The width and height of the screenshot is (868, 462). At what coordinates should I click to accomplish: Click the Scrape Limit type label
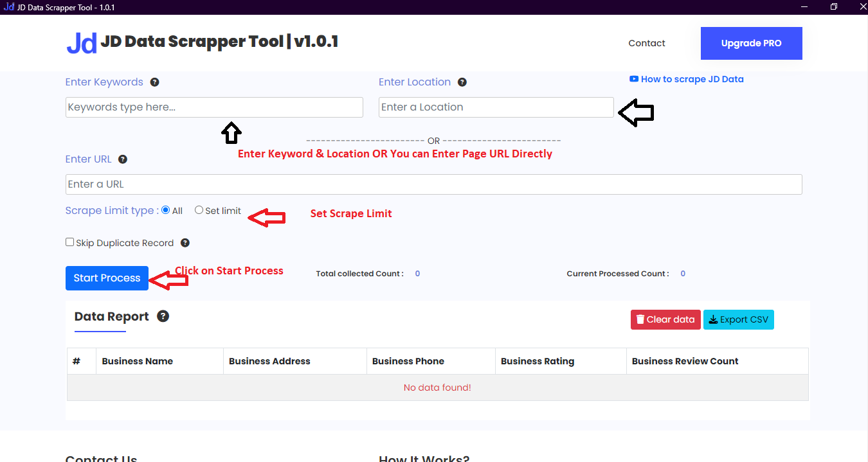(x=112, y=210)
